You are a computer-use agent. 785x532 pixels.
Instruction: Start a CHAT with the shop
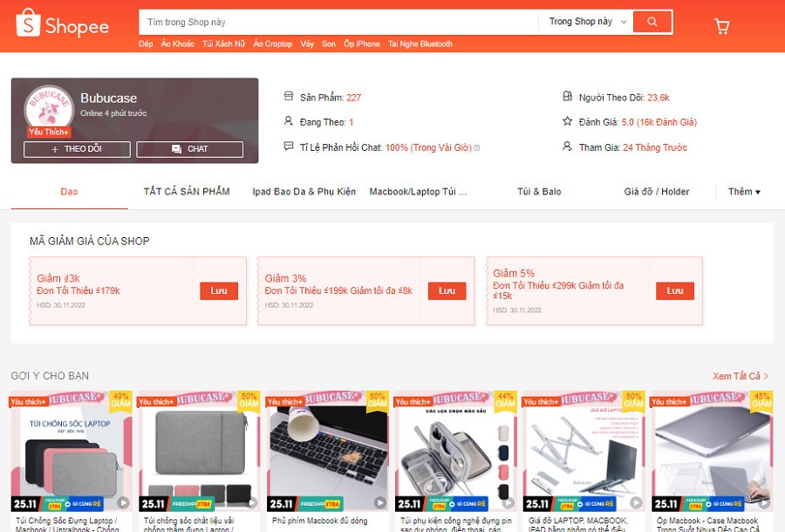(190, 149)
